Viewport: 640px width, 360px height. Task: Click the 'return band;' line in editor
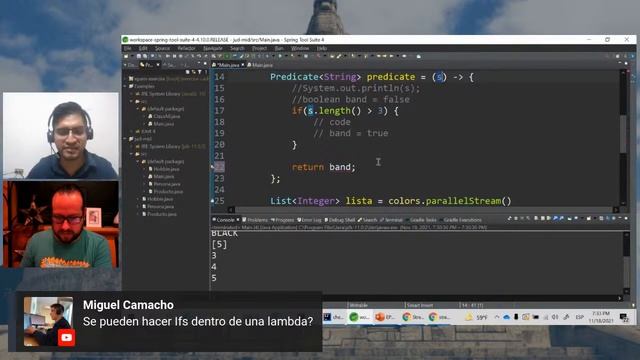click(324, 167)
